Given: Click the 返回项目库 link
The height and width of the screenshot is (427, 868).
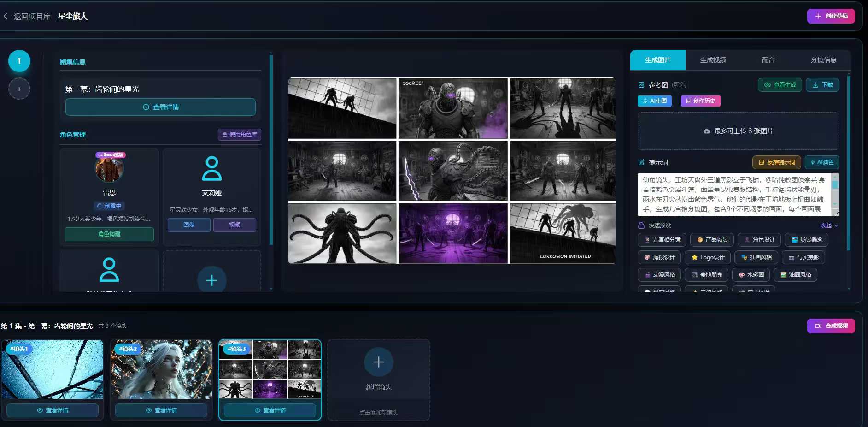Looking at the screenshot, I should click(x=32, y=16).
